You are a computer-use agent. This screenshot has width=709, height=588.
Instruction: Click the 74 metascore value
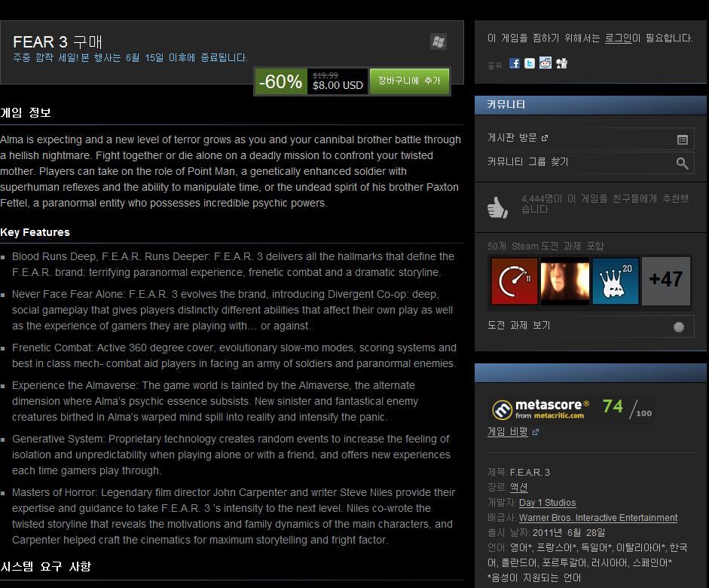pyautogui.click(x=613, y=406)
